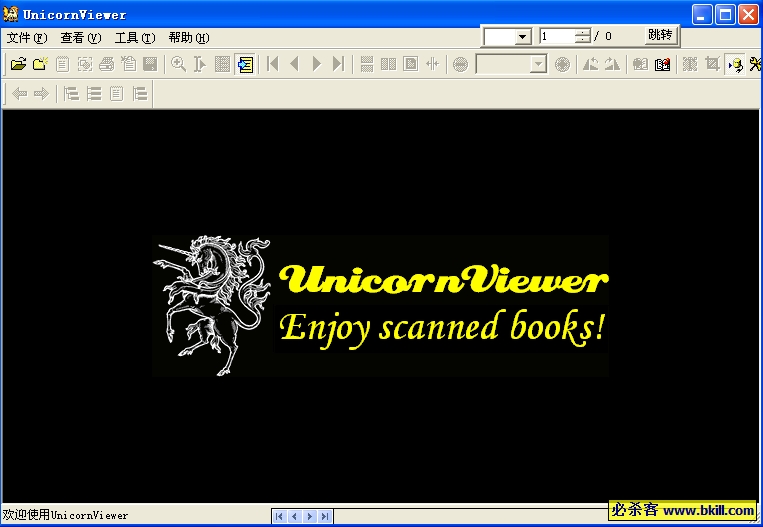The width and height of the screenshot is (763, 527).
Task: Select the magnifier zoom tool
Action: coord(178,64)
